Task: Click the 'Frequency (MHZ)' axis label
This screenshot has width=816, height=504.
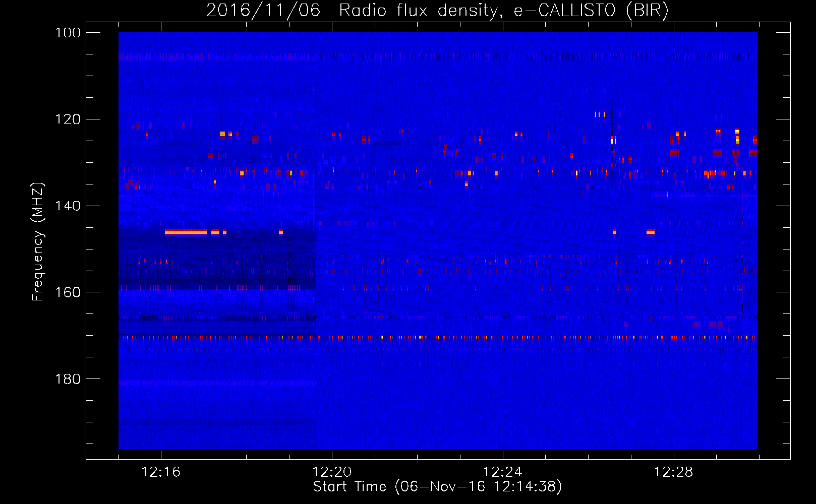Action: click(x=38, y=241)
